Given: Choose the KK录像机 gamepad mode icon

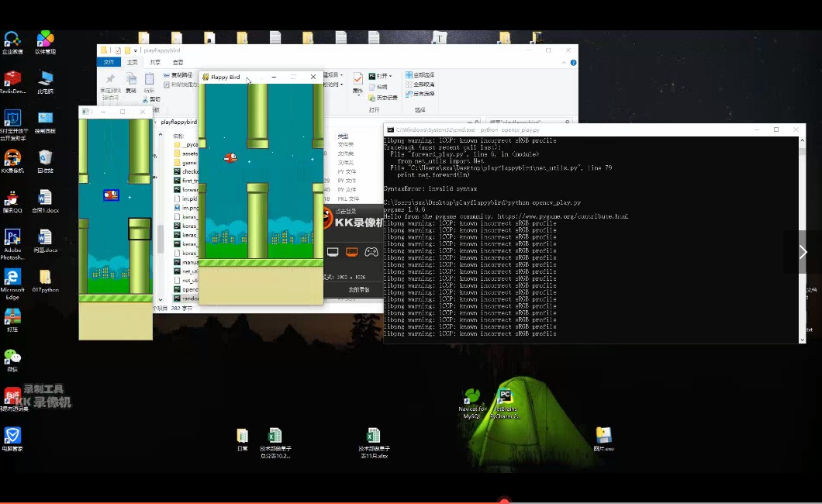Looking at the screenshot, I should tap(371, 252).
